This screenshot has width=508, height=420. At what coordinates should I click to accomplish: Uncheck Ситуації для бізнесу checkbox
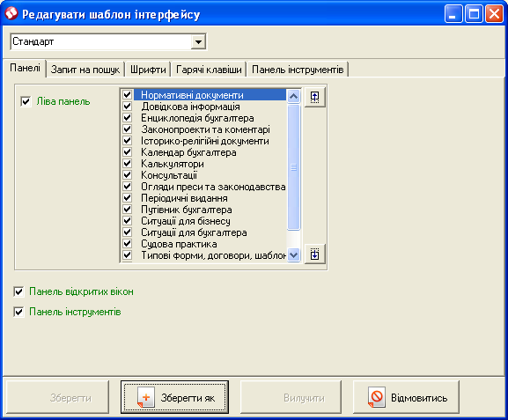pyautogui.click(x=128, y=221)
